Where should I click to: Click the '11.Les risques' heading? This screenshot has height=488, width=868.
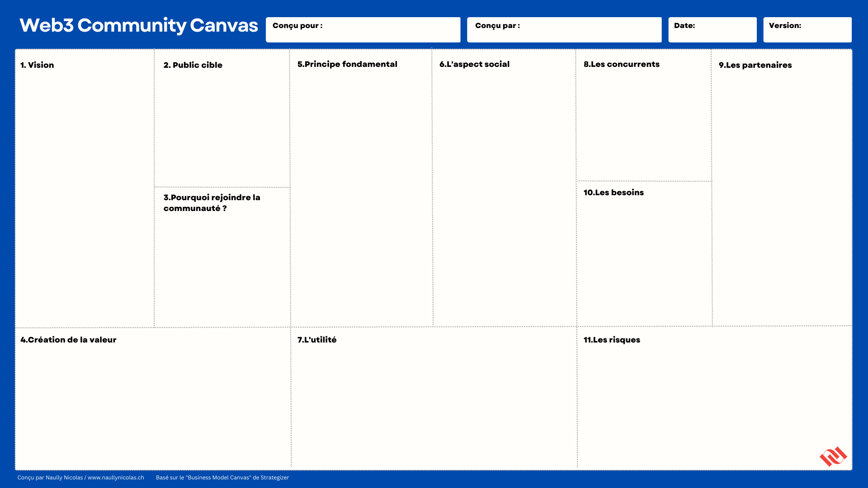(x=612, y=340)
